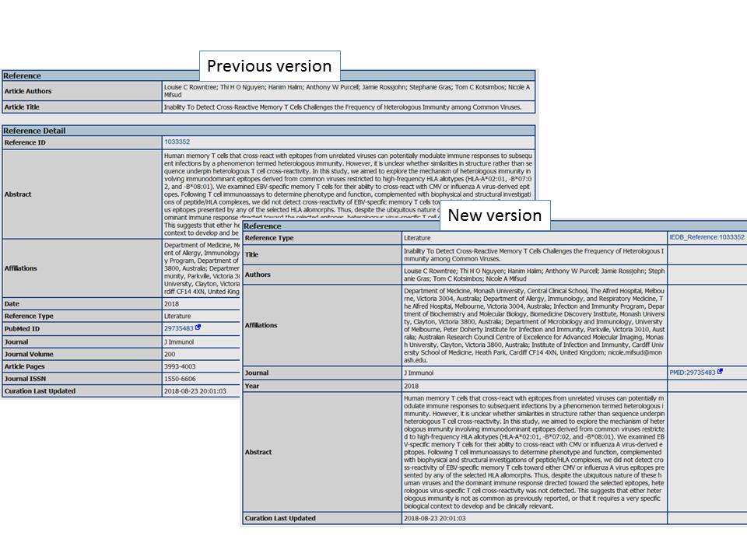Viewport: 747px width, 560px height.
Task: Click the Article Pages label
Action: pos(25,366)
